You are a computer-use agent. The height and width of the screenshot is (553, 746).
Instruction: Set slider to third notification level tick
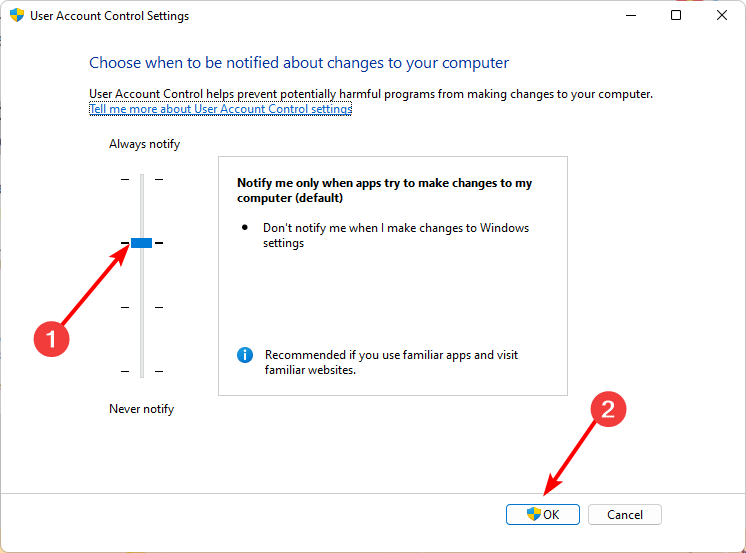pyautogui.click(x=142, y=307)
